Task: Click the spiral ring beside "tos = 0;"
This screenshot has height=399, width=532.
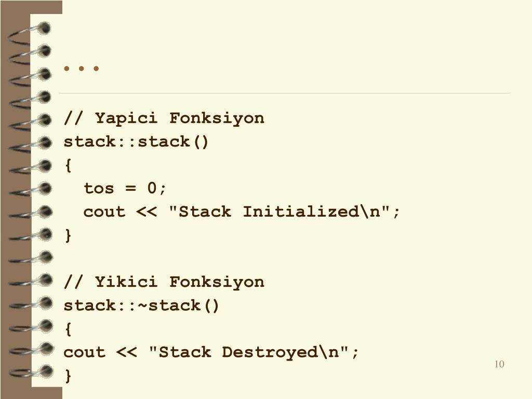Action: pos(31,189)
